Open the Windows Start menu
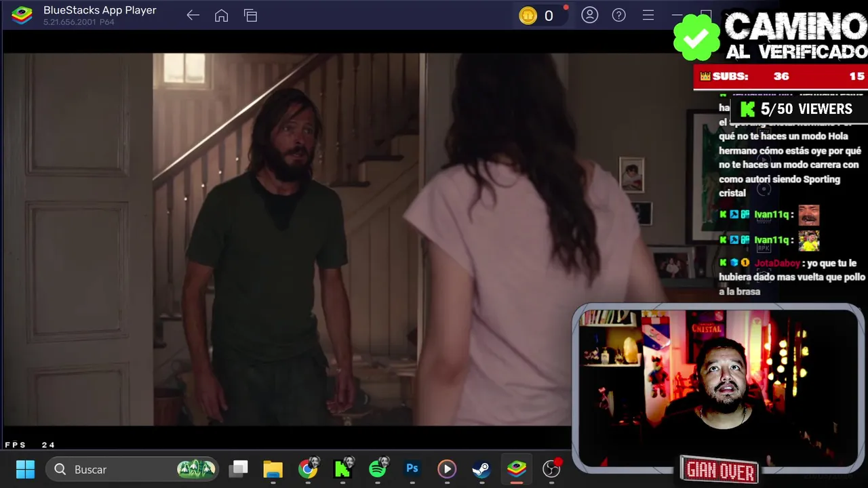Screen dimensions: 868x488 tap(25, 469)
